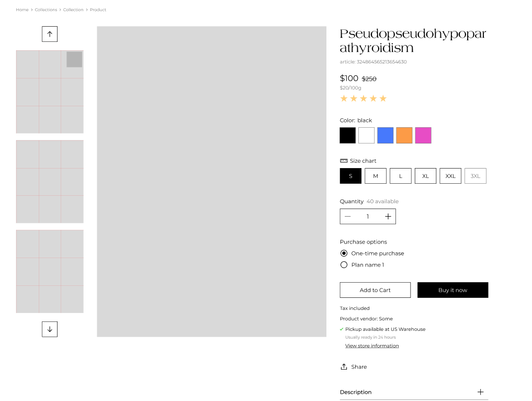This screenshot has height=401, width=532.
Task: Select Plan name 1 radio option
Action: [x=344, y=265]
